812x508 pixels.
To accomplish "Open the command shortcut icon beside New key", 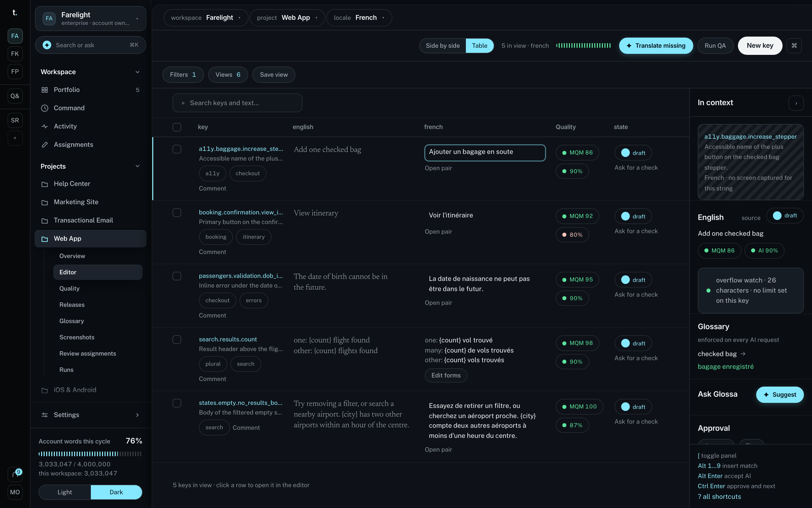I will click(x=794, y=46).
